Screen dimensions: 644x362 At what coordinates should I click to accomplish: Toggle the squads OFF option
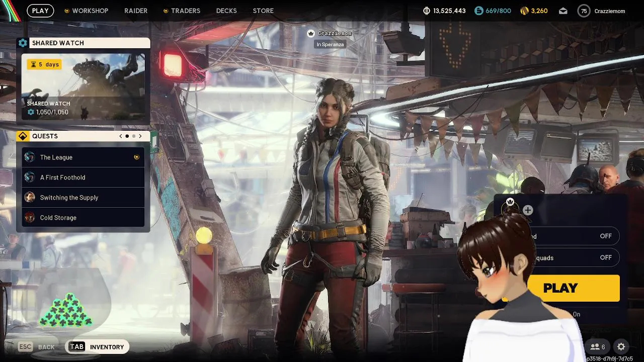(606, 257)
